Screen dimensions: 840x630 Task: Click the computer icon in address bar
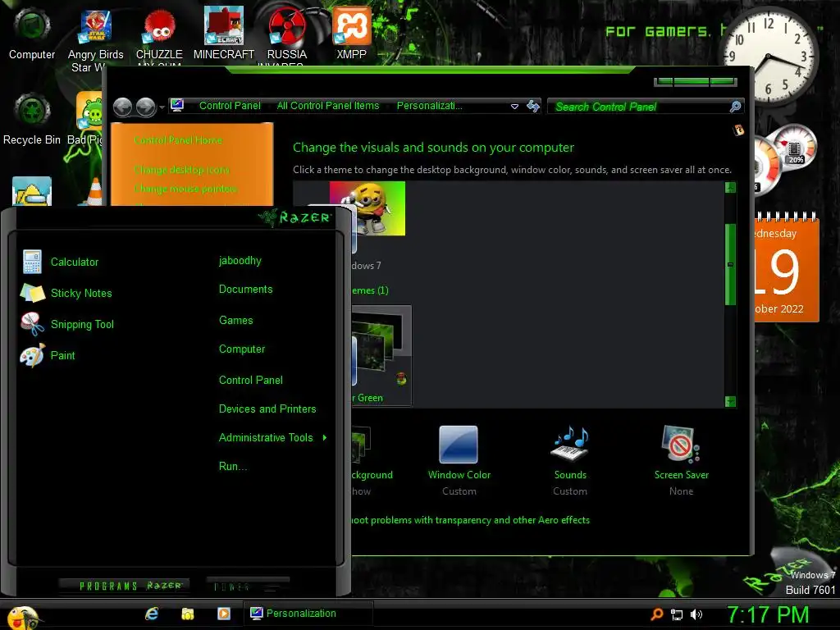point(177,105)
